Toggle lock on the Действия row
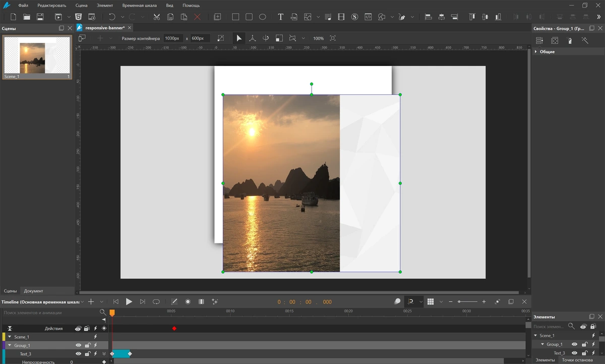The width and height of the screenshot is (605, 364). click(x=87, y=328)
